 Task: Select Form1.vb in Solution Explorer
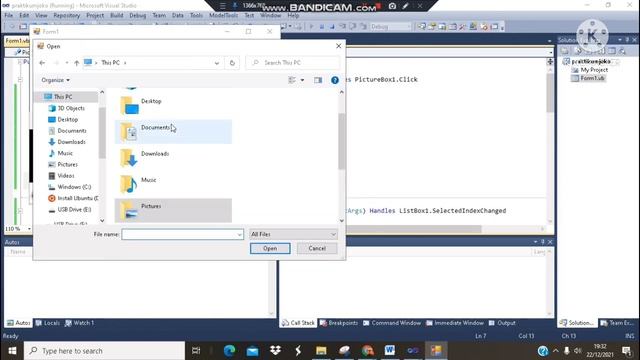tap(588, 78)
